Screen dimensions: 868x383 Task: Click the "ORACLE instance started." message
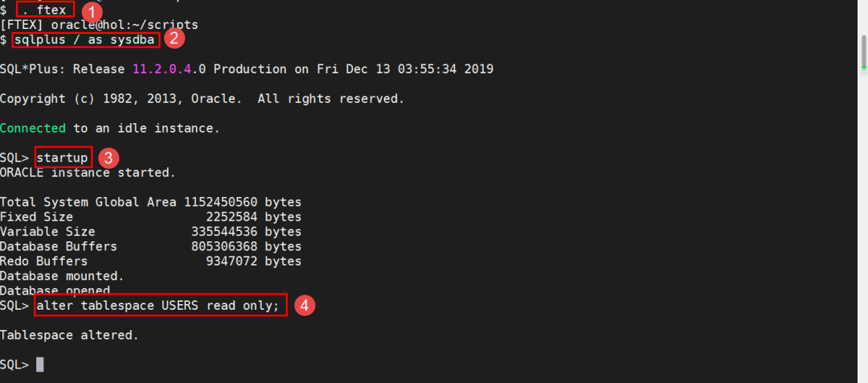pos(88,172)
